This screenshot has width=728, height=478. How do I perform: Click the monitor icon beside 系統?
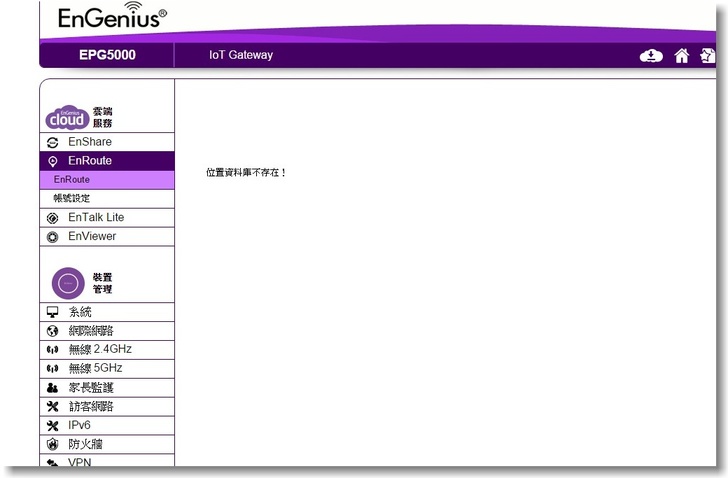[x=52, y=312]
